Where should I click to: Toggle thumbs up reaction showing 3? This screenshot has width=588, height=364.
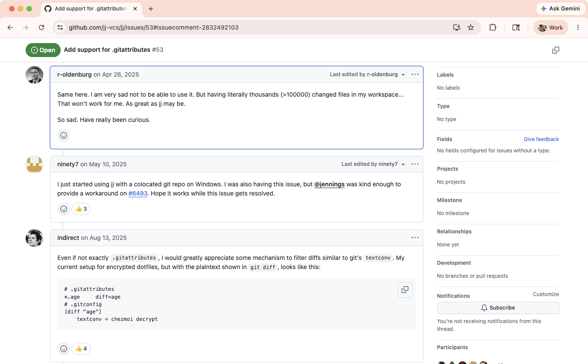[x=81, y=209]
